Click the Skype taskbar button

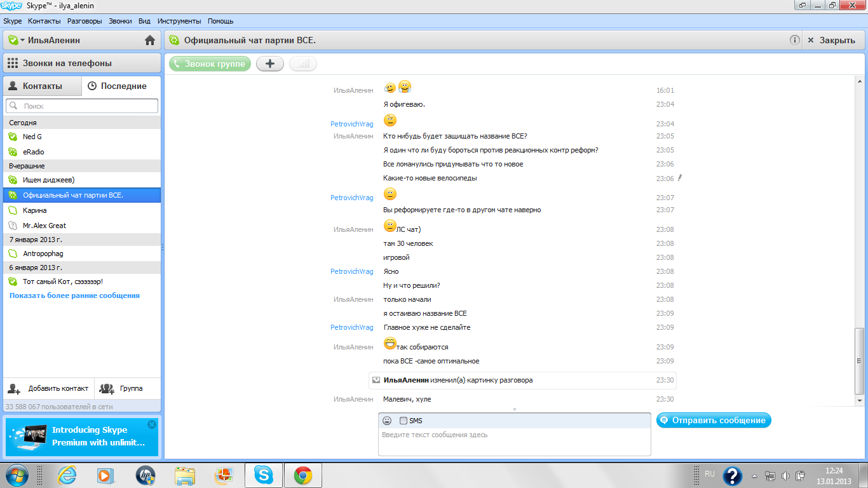pyautogui.click(x=263, y=475)
